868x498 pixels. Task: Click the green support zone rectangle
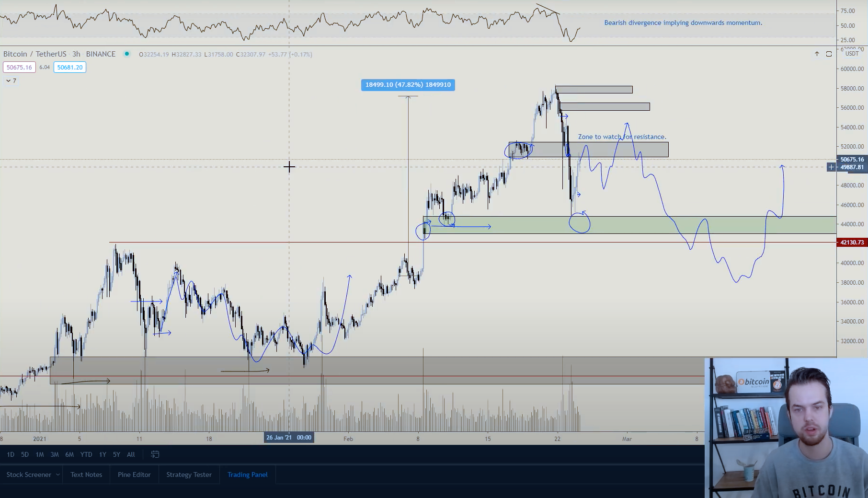point(630,225)
